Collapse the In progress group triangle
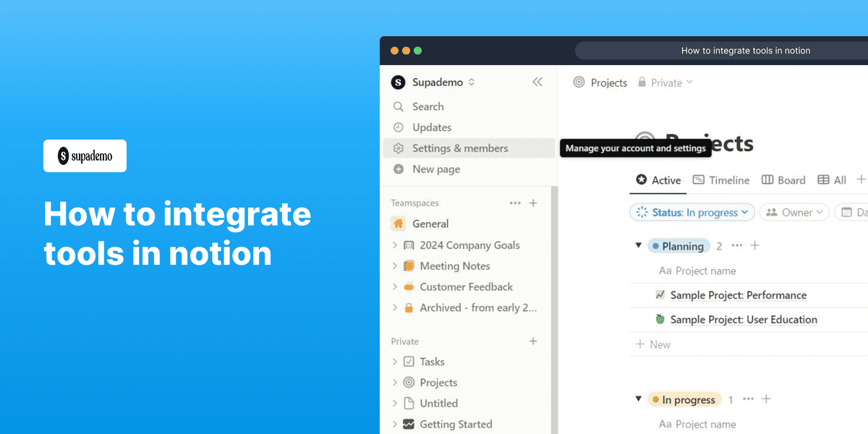The image size is (868, 434). 638,399
